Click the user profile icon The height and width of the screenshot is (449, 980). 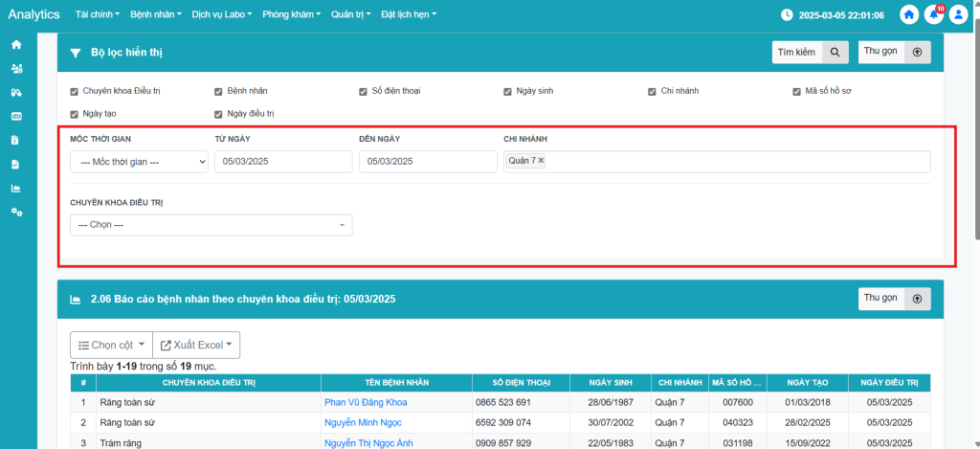pyautogui.click(x=959, y=15)
